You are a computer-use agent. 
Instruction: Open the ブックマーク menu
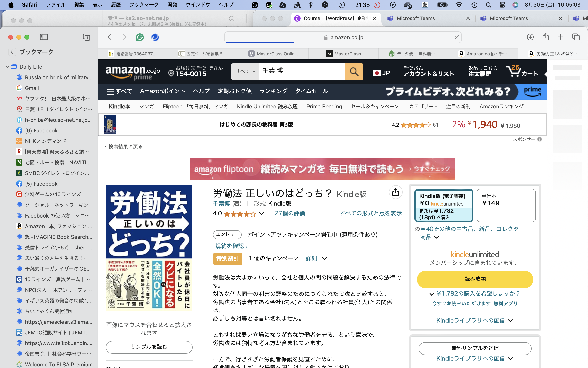point(144,5)
